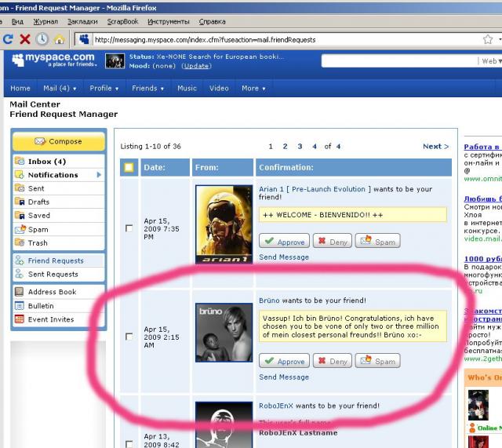Click the MySpace search input field
Image resolution: width=502 pixels, height=448 pixels.
pos(399,61)
